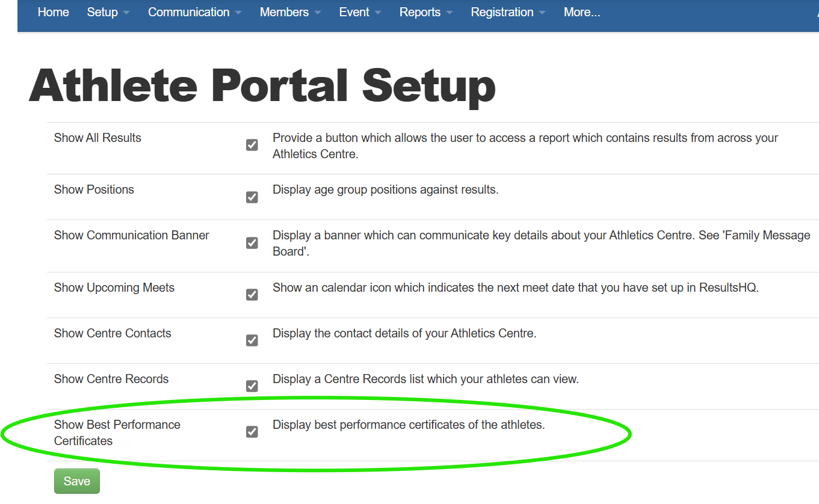Click the 'Show Communication Banner' label
Viewport: 819px width, 504px height.
[x=132, y=235]
